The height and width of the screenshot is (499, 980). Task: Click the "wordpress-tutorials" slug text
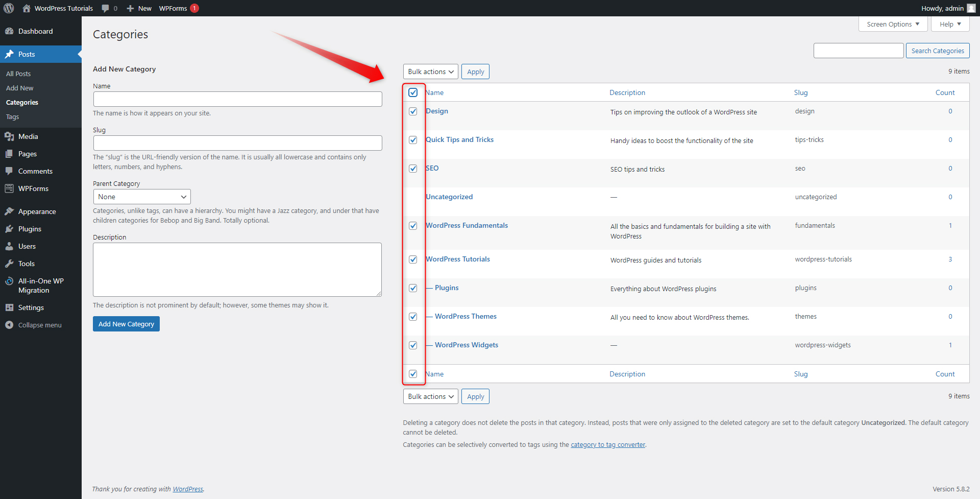click(x=823, y=259)
